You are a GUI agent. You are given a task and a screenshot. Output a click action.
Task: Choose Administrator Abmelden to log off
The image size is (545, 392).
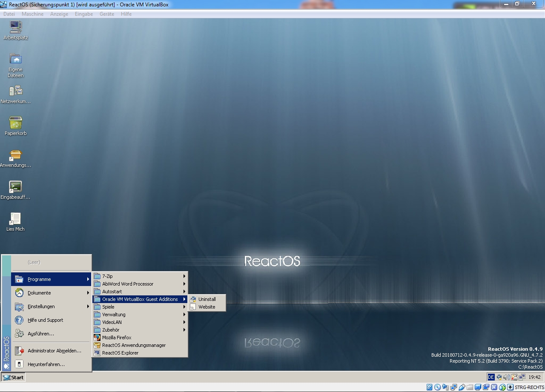[51, 351]
